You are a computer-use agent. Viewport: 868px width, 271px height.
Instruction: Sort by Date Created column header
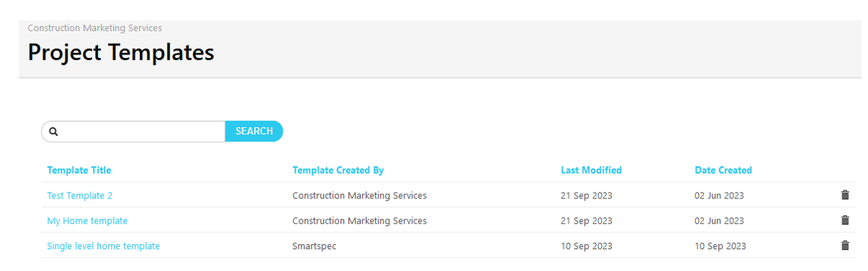[723, 170]
